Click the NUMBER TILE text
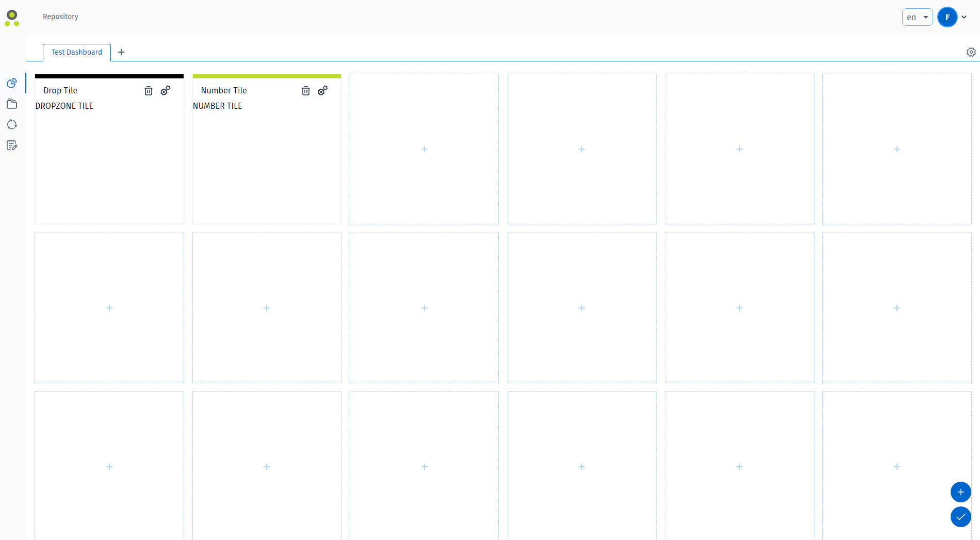Screen dimensions: 980x540 pos(218,106)
